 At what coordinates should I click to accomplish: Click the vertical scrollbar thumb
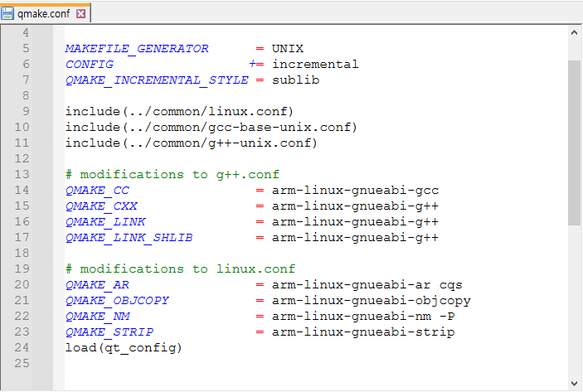click(x=574, y=143)
